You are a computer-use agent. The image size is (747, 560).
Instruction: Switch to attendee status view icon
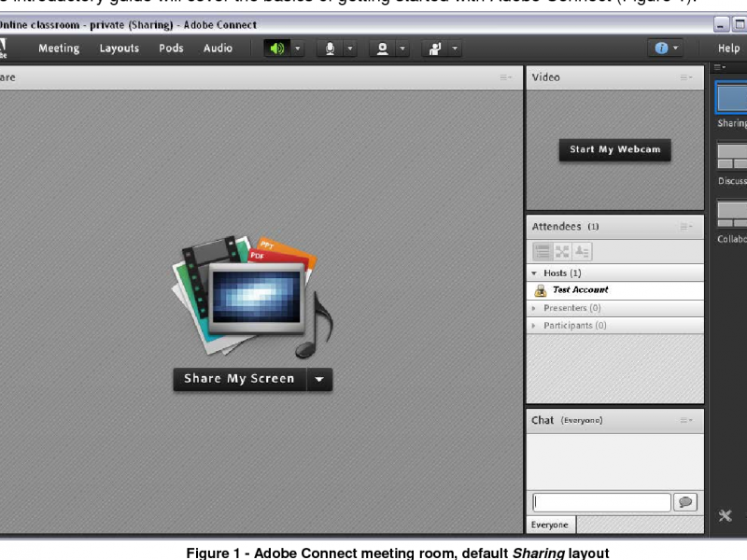tap(582, 251)
